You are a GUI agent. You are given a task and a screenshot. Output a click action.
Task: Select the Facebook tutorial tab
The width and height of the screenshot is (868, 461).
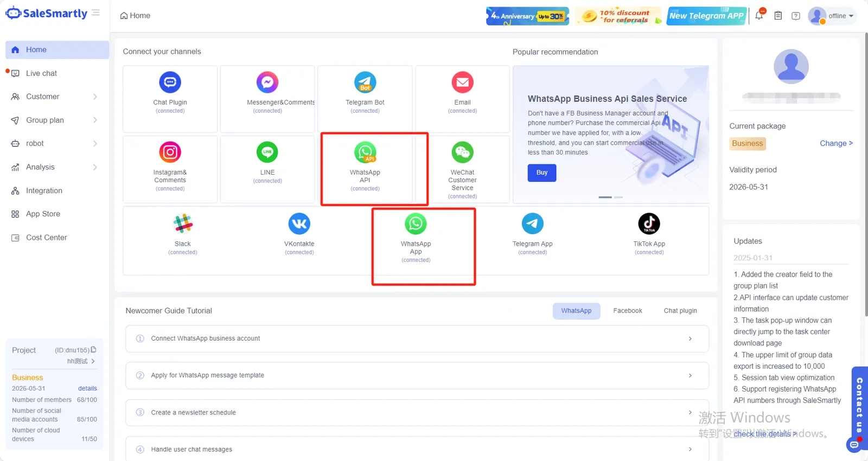628,311
